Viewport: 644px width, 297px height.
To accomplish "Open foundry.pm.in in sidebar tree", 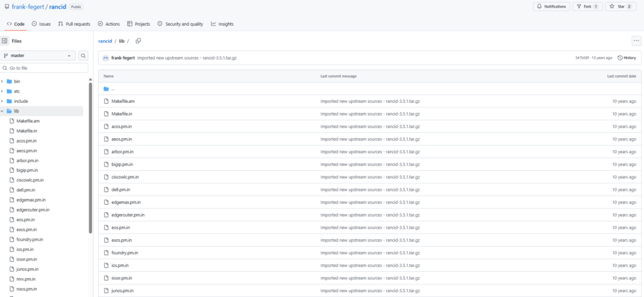I will click(x=30, y=239).
